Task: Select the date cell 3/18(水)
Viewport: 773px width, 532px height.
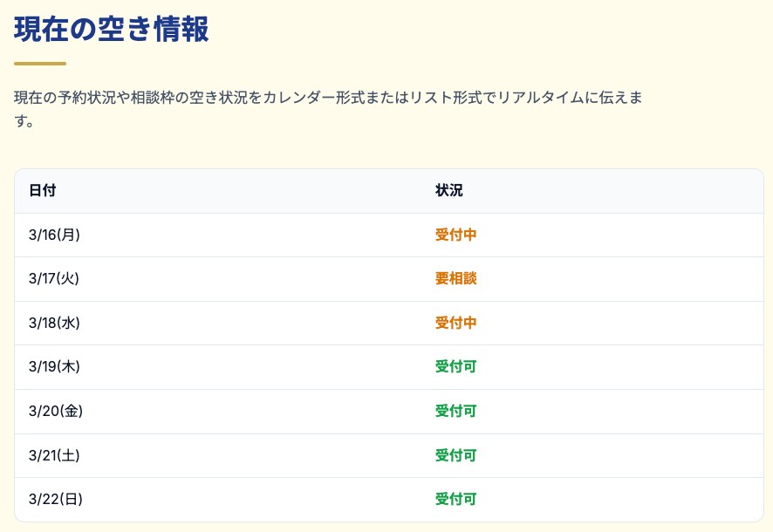Action: [x=54, y=324]
